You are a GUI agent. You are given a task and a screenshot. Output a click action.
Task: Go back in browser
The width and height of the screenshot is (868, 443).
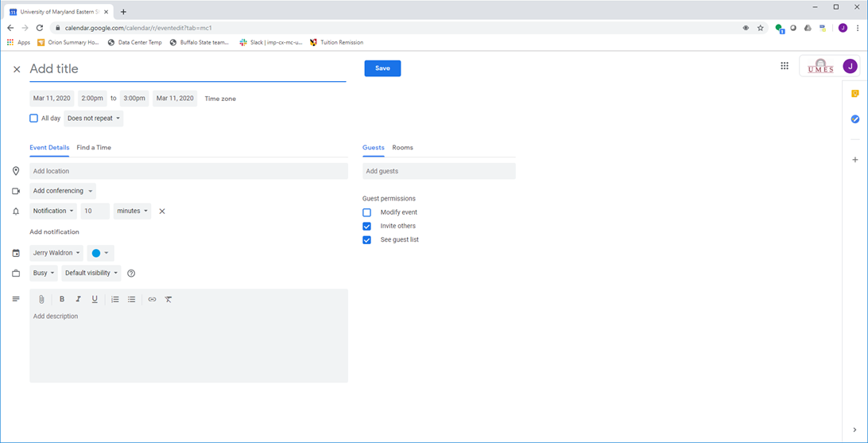(10, 28)
